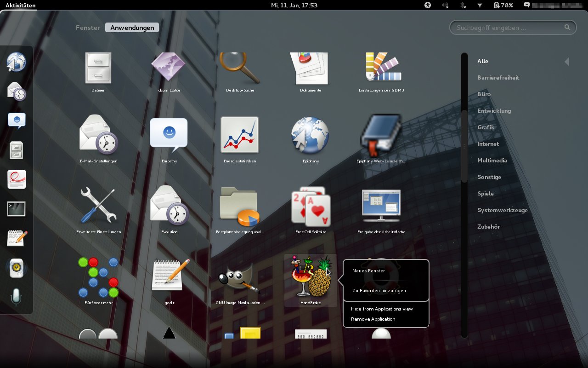Filter by Barrierefreiheit category
Screen dimensions: 588x368
pyautogui.click(x=498, y=78)
